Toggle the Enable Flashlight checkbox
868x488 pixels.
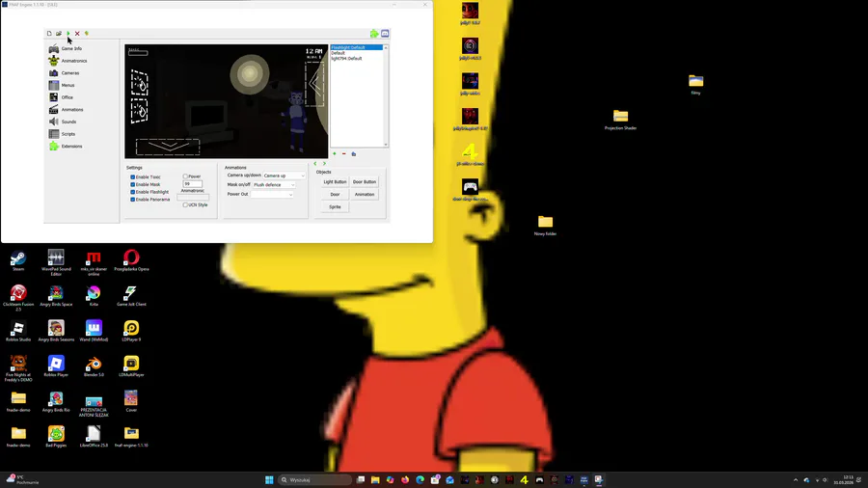(133, 192)
